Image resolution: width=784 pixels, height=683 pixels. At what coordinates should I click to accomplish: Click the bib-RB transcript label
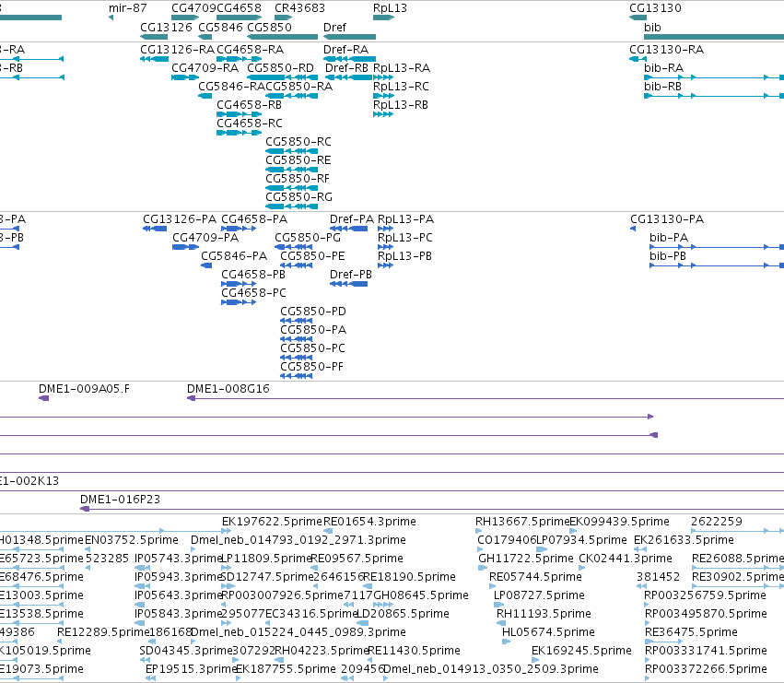coord(662,87)
